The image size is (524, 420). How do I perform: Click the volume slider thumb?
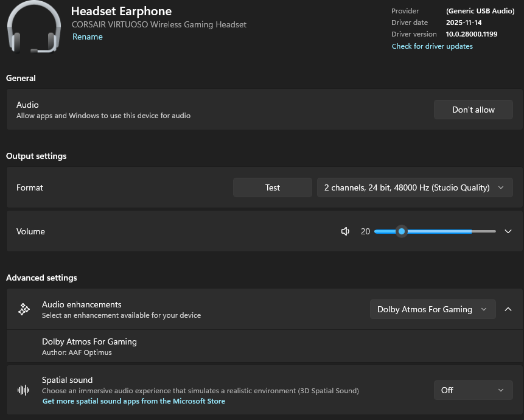(x=401, y=231)
